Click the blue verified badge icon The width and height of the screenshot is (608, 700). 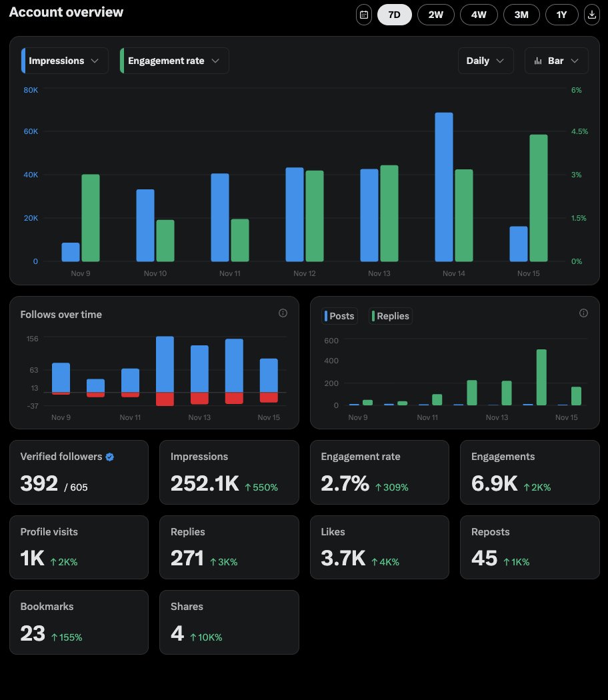[110, 457]
